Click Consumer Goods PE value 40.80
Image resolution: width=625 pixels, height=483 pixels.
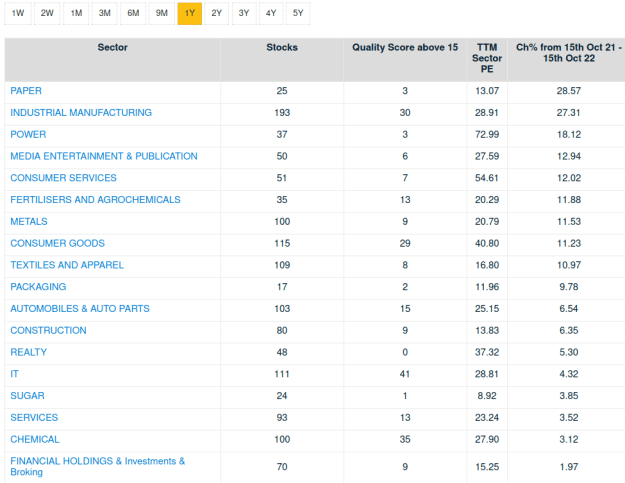[x=487, y=243]
